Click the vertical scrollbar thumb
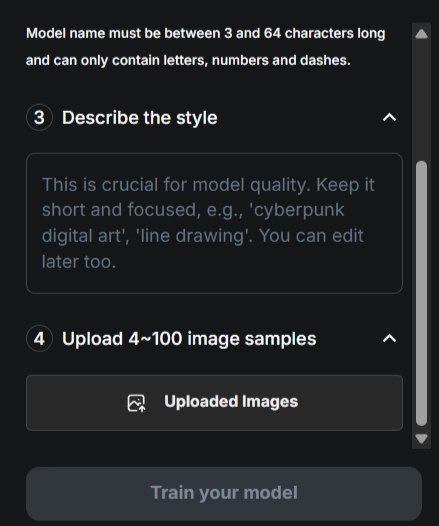This screenshot has height=526, width=439. click(x=421, y=294)
